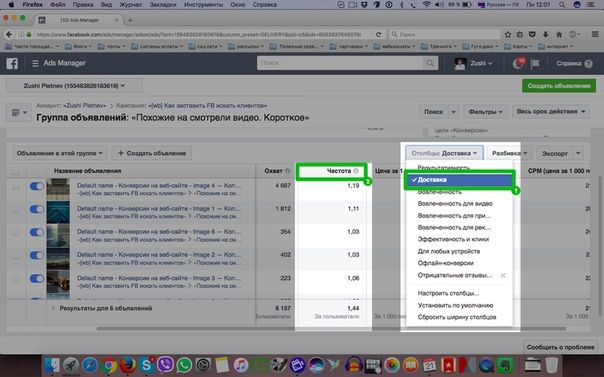Toggle off the Image 2 ad switch
This screenshot has height=377, width=604.
(37, 255)
